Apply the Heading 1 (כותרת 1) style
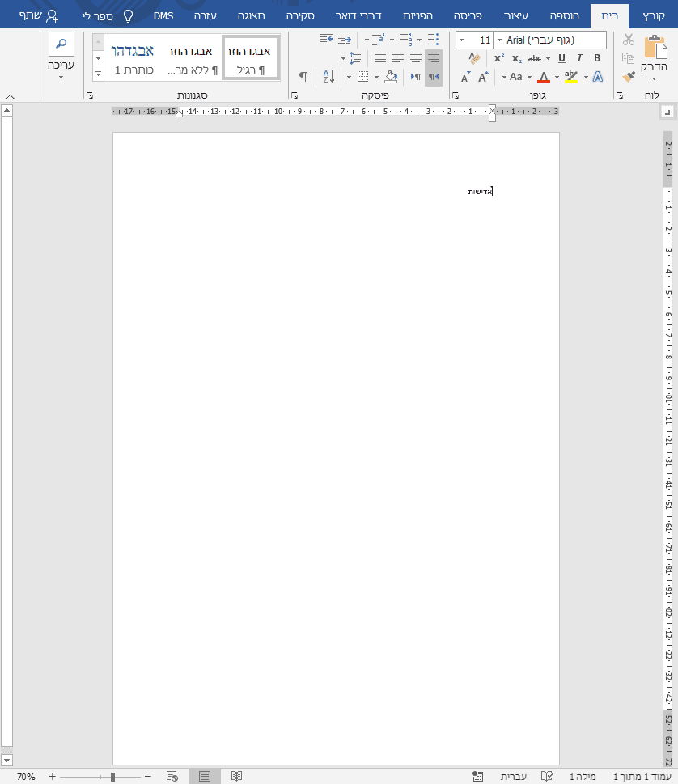This screenshot has height=784, width=678. pos(133,57)
